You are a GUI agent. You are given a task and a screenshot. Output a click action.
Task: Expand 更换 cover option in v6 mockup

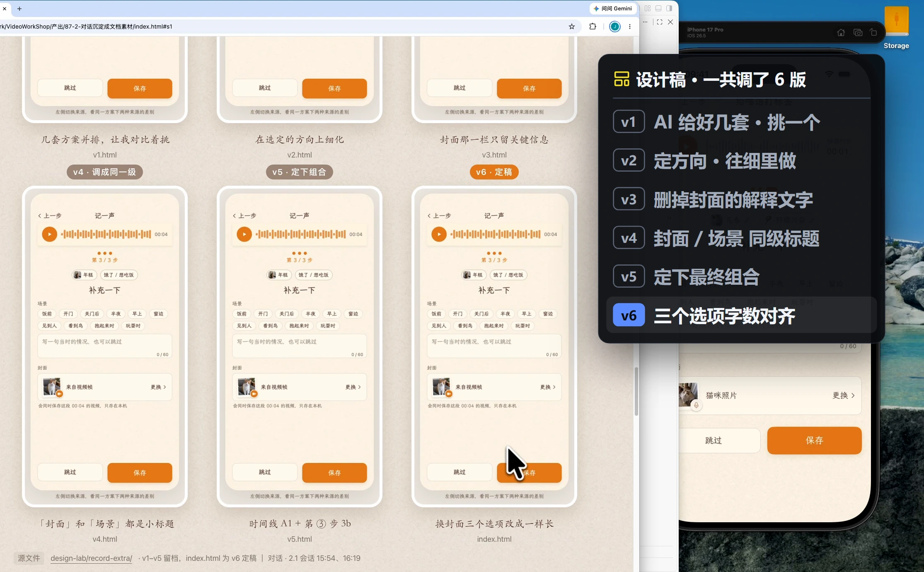[548, 387]
